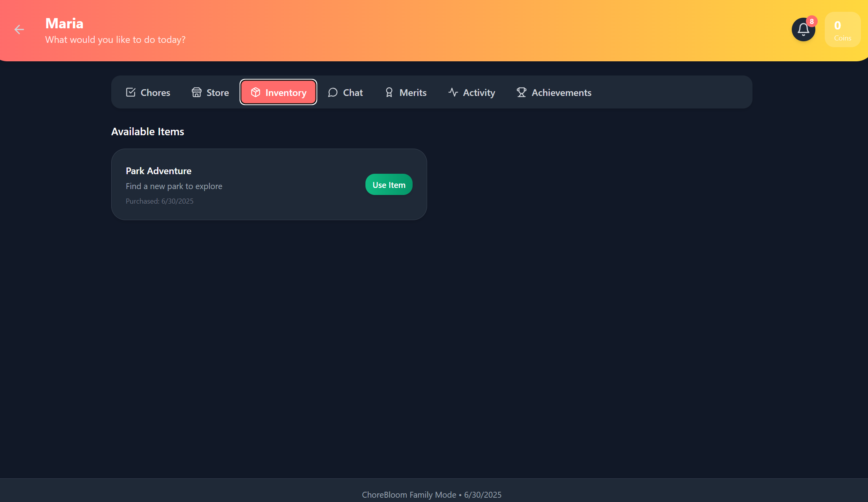Viewport: 868px width, 502px height.
Task: Click the Maria profile name heading
Action: tap(64, 24)
